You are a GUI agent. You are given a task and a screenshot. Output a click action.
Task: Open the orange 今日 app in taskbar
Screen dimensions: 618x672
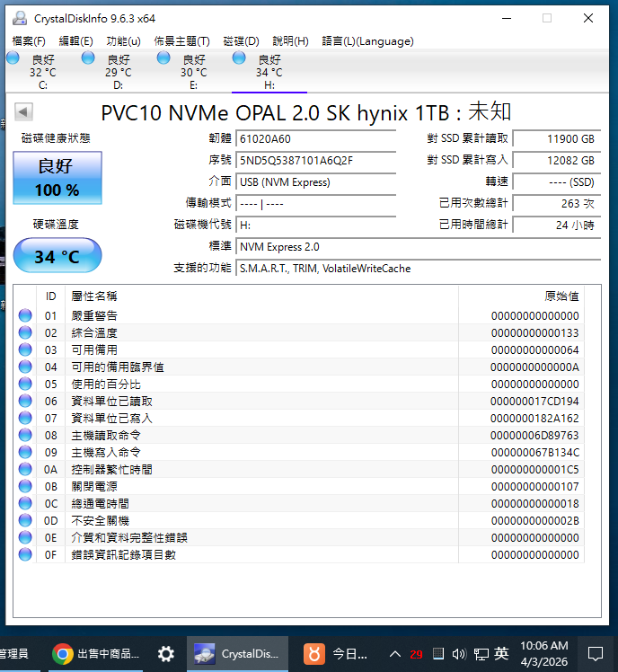coord(335,653)
